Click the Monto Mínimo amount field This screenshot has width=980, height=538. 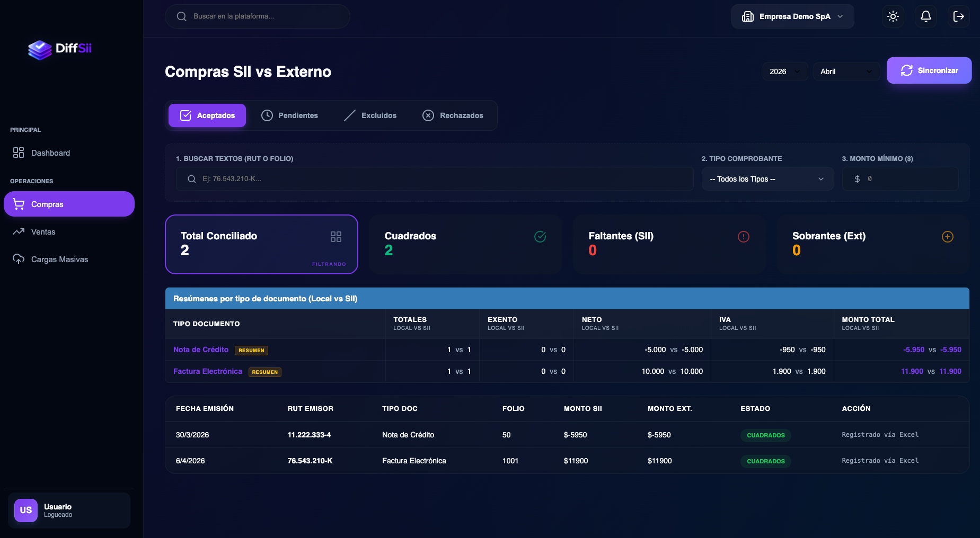coord(906,179)
